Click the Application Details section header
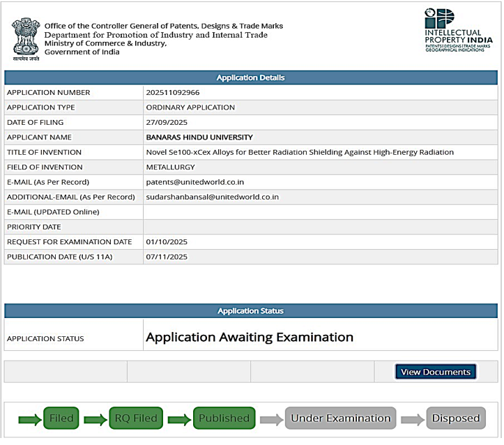This screenshot has height=445, width=504. 250,77
